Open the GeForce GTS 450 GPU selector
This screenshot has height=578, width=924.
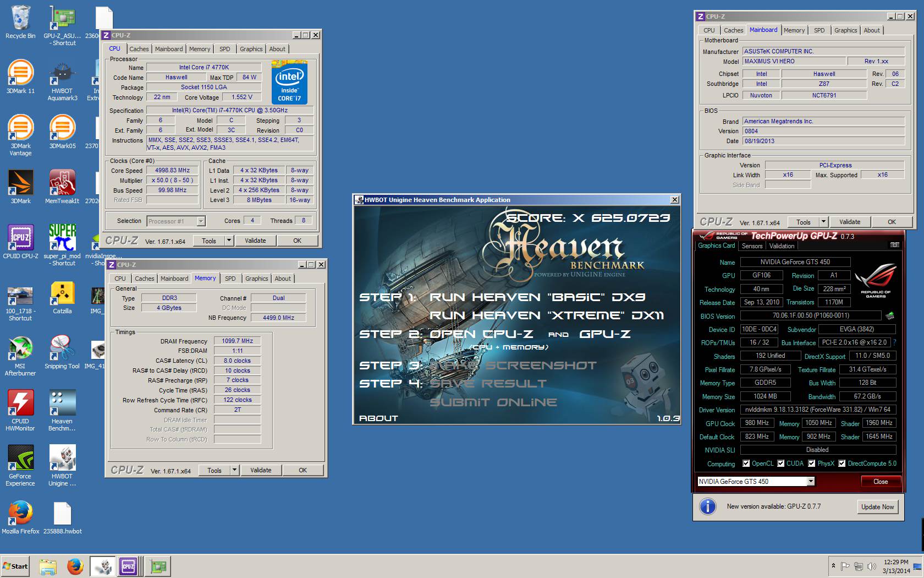pyautogui.click(x=756, y=482)
